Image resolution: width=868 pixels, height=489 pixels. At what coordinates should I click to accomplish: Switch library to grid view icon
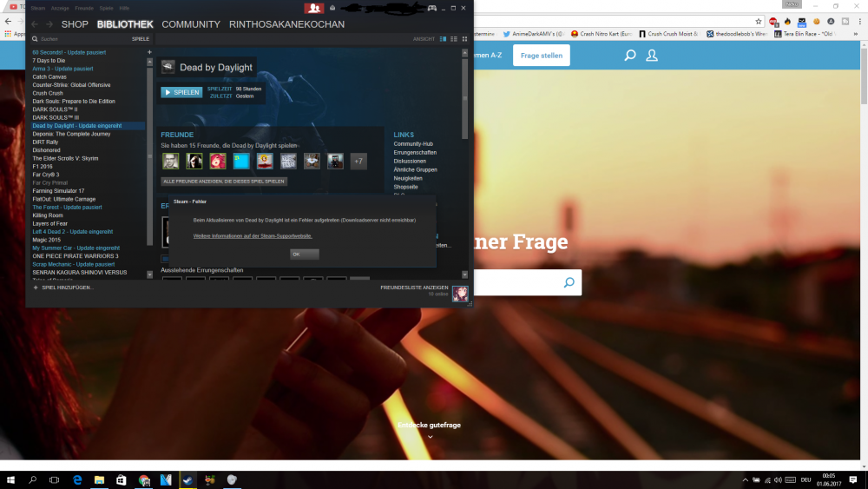point(465,39)
